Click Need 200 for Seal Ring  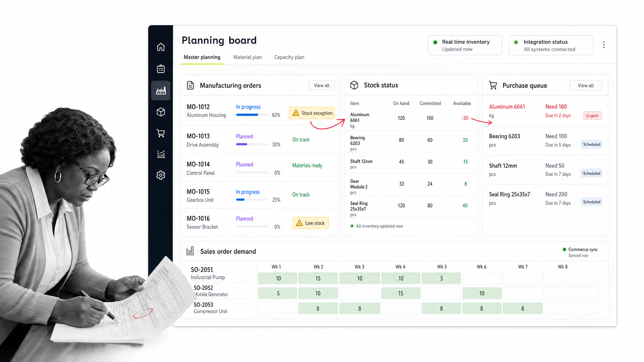[x=556, y=194]
